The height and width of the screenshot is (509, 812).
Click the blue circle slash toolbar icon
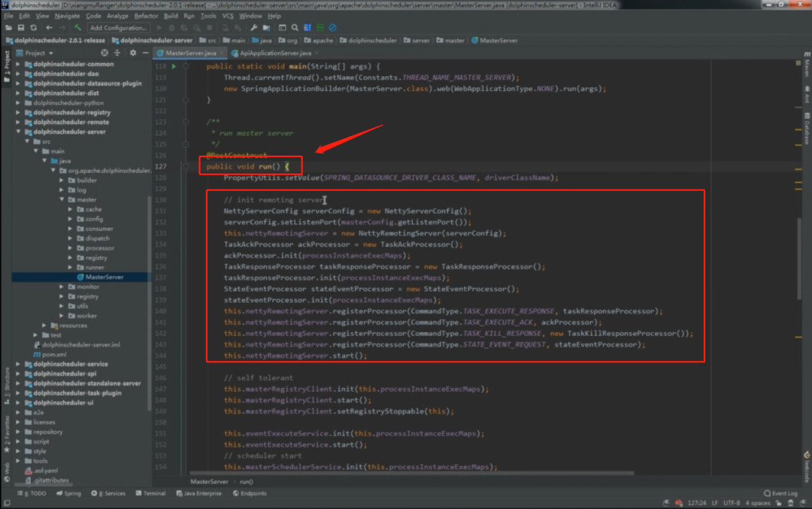click(x=332, y=28)
